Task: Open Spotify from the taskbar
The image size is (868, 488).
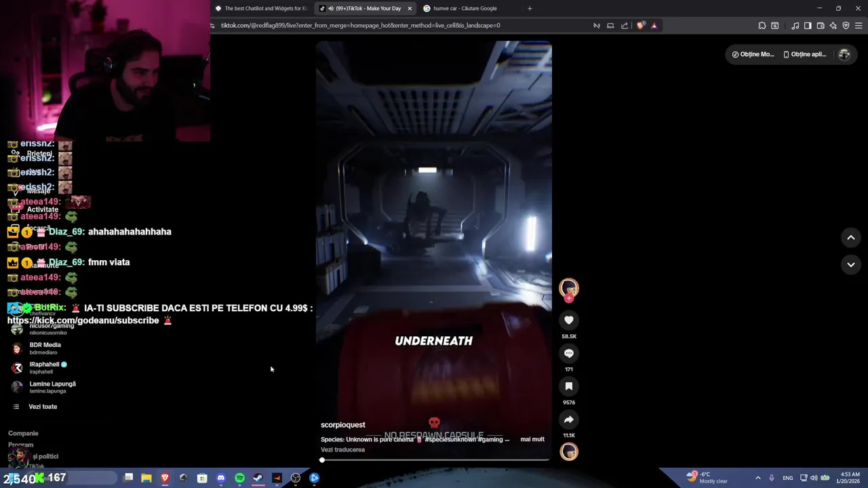Action: (239, 478)
